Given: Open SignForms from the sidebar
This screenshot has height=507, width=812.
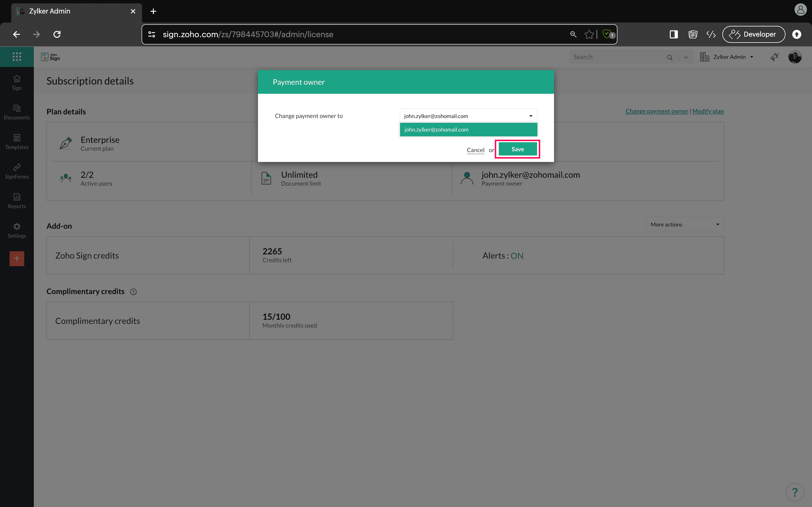Looking at the screenshot, I should [x=17, y=171].
